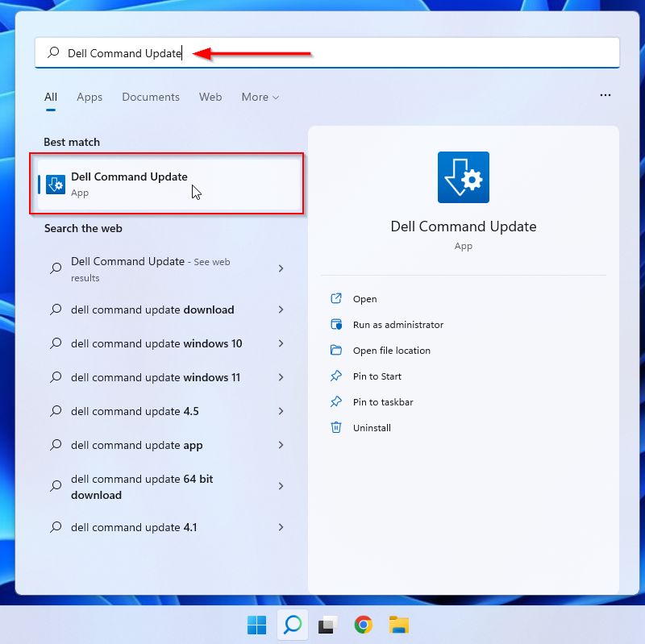Click search icon beside 'dell command update windows 11'
The height and width of the screenshot is (644, 645).
[x=56, y=377]
